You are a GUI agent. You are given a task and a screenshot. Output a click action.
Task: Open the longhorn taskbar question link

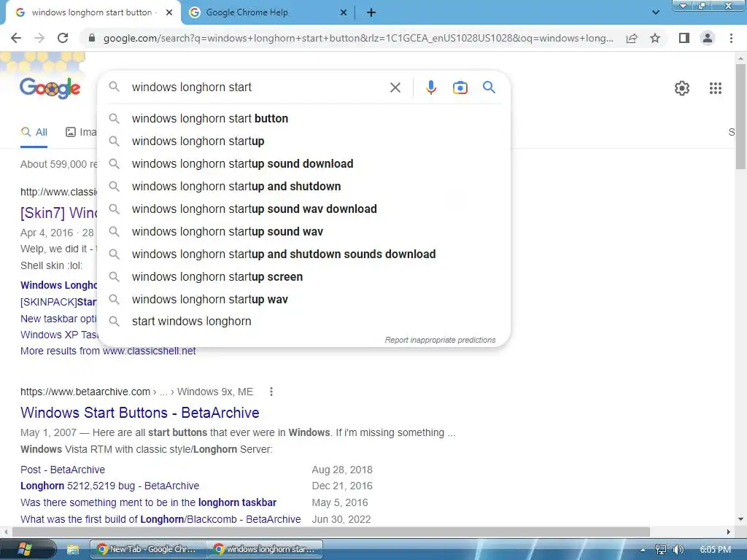click(149, 503)
